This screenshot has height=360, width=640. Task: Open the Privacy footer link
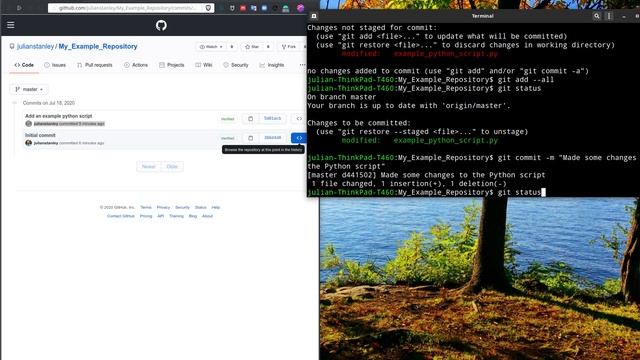point(163,207)
